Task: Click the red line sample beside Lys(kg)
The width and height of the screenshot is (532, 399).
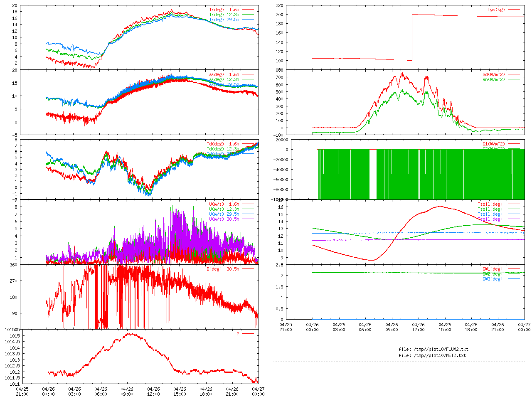Action: pyautogui.click(x=514, y=10)
